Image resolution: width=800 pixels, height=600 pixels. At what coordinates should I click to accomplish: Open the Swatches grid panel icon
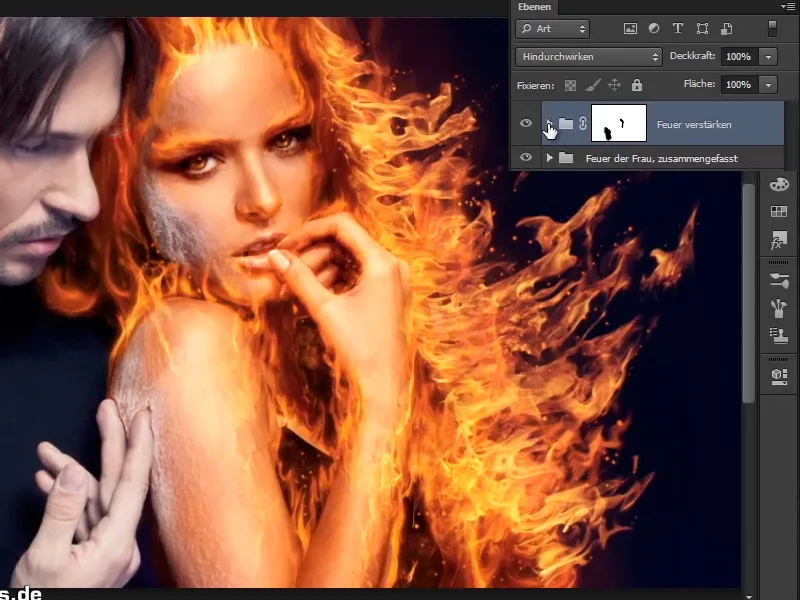coord(779,211)
